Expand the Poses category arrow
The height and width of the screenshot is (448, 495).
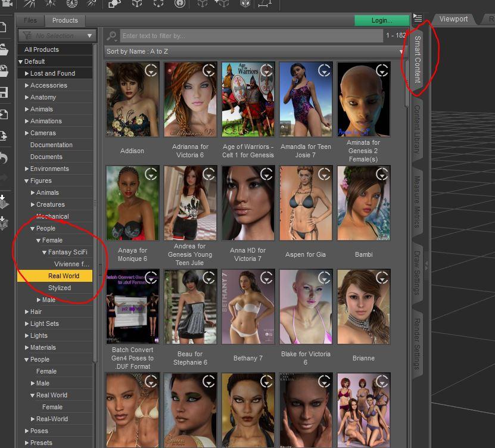coord(27,431)
